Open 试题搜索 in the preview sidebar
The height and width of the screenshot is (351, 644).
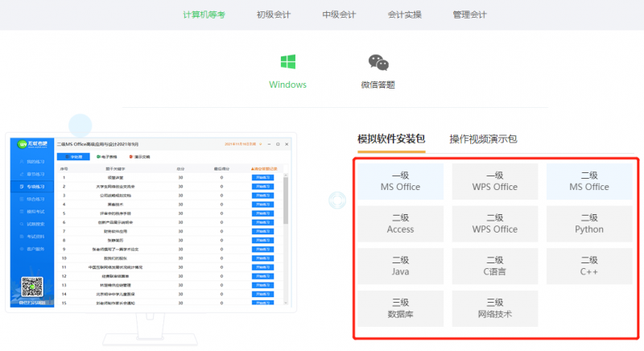point(32,224)
